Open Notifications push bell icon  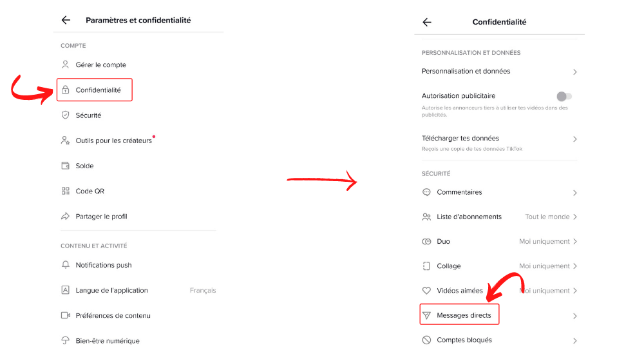click(65, 265)
